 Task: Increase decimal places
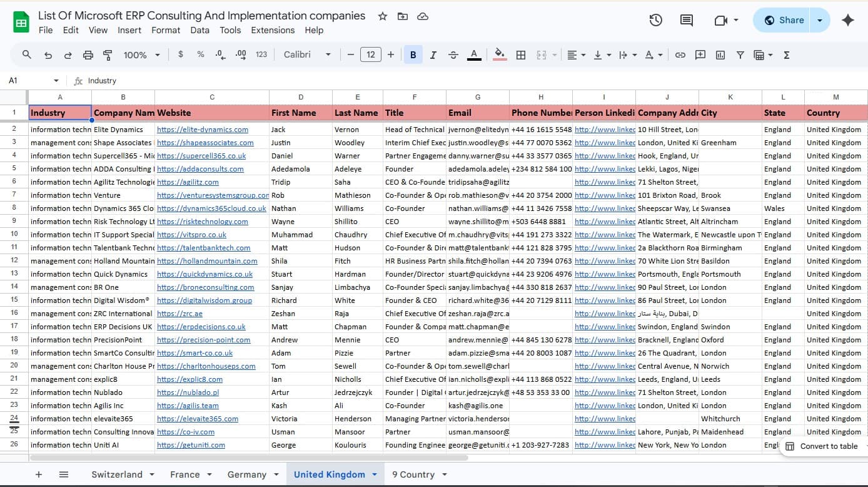point(241,54)
